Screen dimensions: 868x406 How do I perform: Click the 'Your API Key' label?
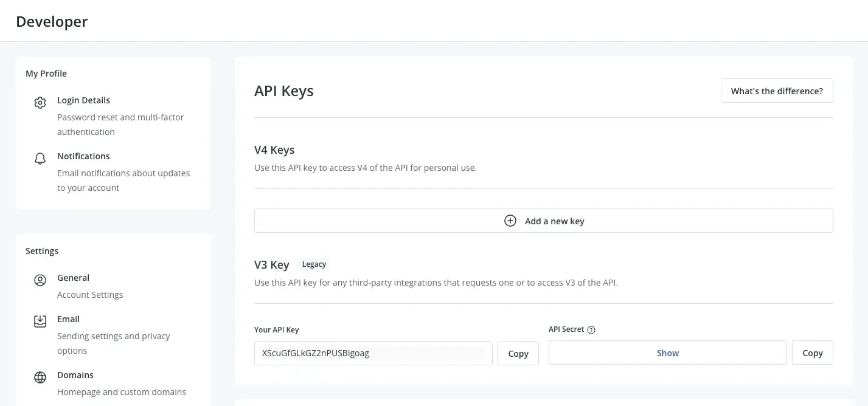coord(277,330)
